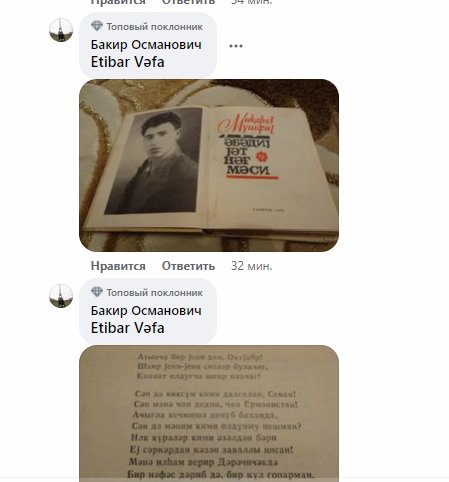449x482 pixels.
Task: Open the three-dot options menu beside first comment
Action: 236,46
